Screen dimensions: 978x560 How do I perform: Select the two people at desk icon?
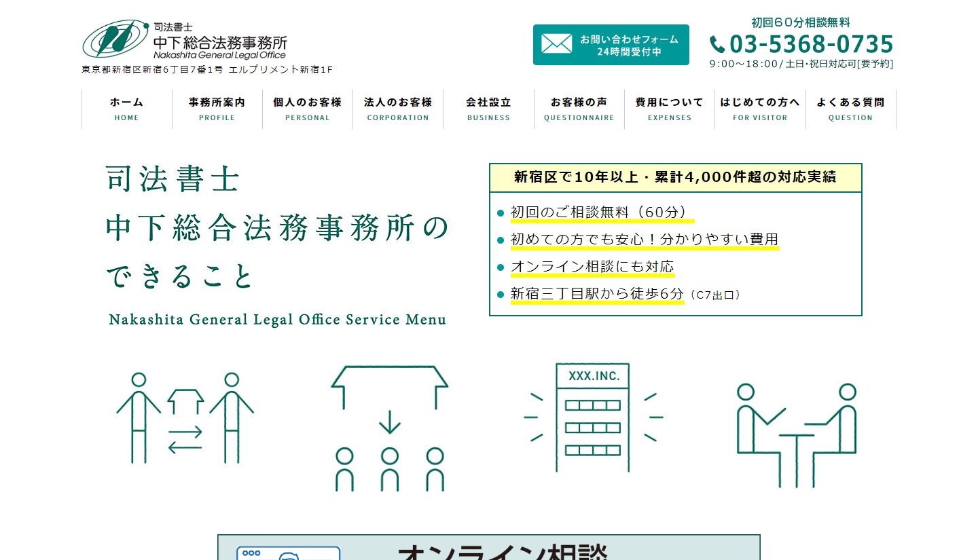click(x=797, y=434)
